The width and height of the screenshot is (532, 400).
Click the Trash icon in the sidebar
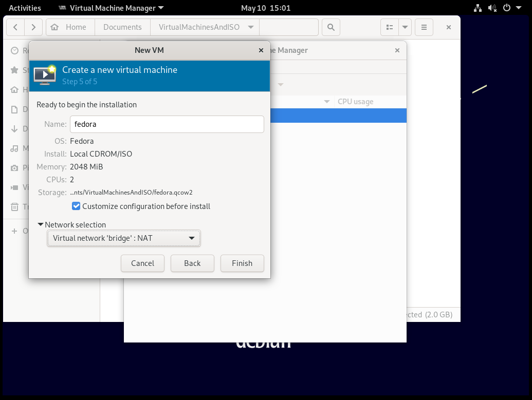pyautogui.click(x=14, y=207)
